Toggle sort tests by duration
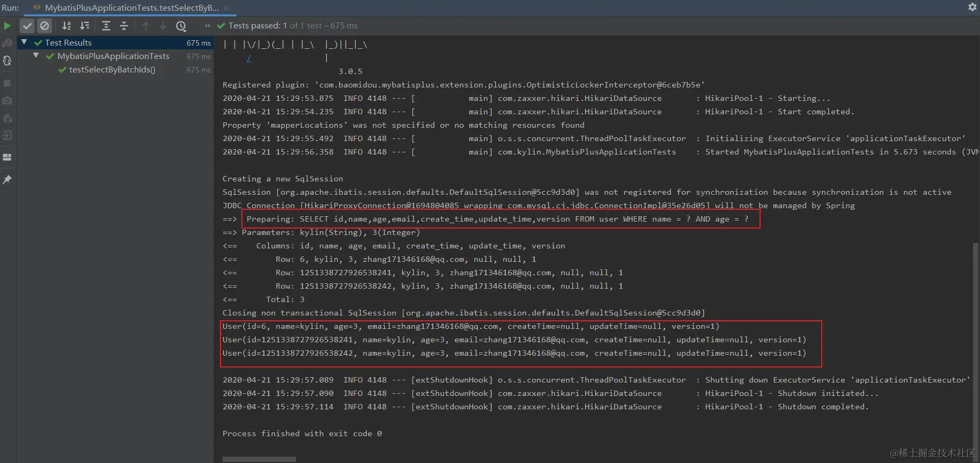 [85, 26]
